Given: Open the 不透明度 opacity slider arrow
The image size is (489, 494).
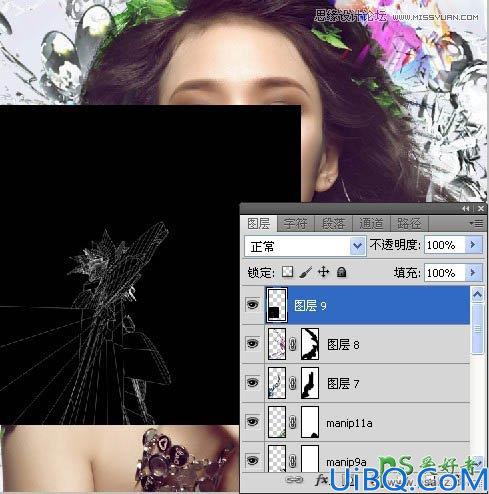Looking at the screenshot, I should [x=473, y=245].
